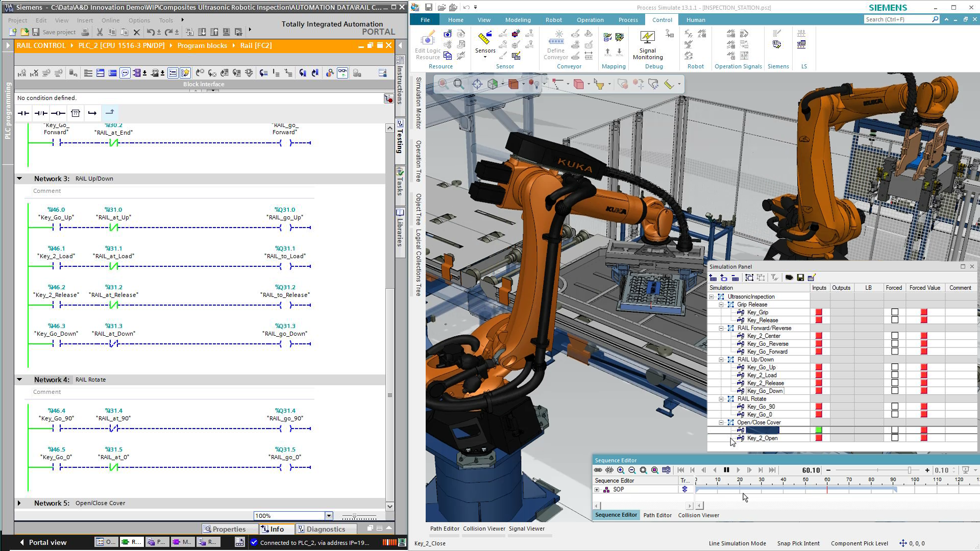
Task: Open the zoom percentage dropdown in TIA Portal
Action: [329, 515]
